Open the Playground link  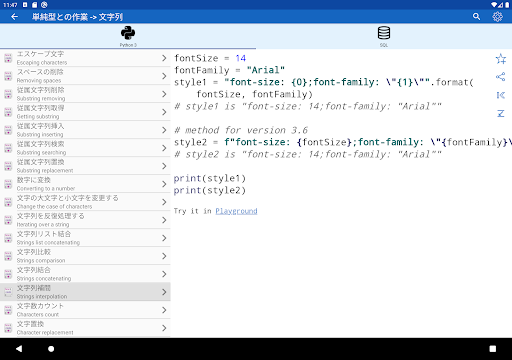click(236, 211)
